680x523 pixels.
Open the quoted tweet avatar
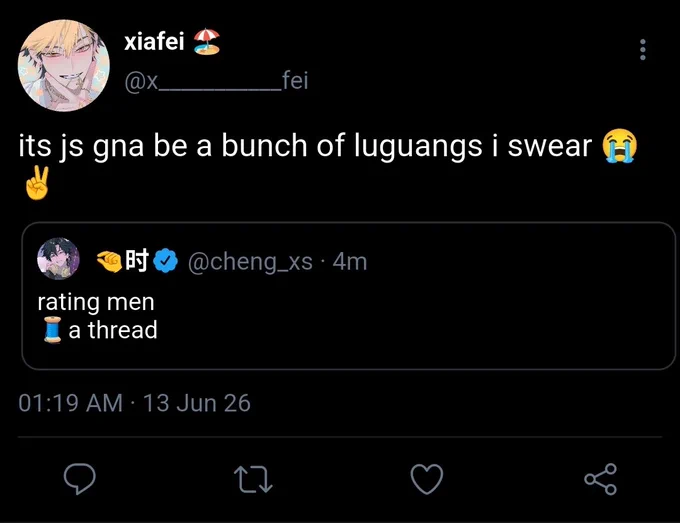coord(59,258)
